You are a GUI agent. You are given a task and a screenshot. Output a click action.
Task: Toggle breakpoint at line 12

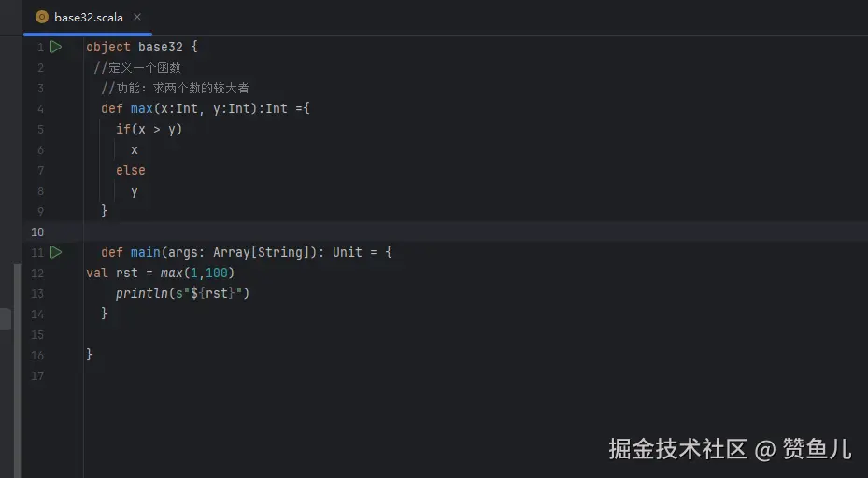pos(37,273)
